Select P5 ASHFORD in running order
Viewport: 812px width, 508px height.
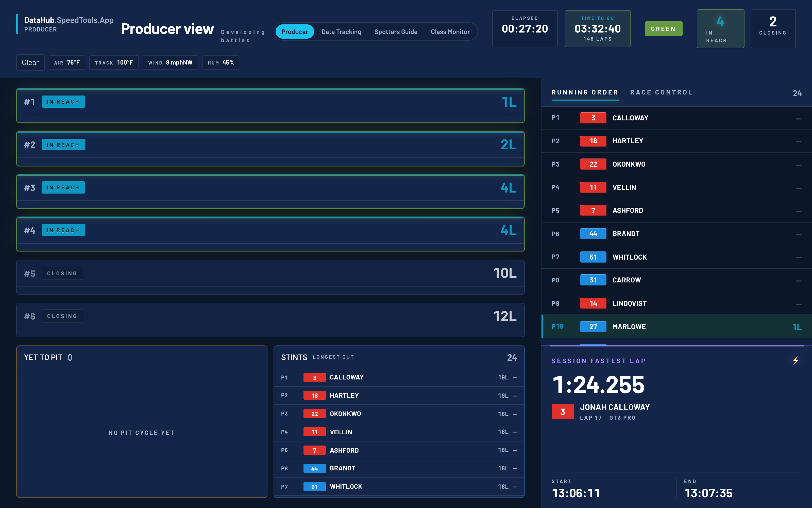click(x=676, y=211)
